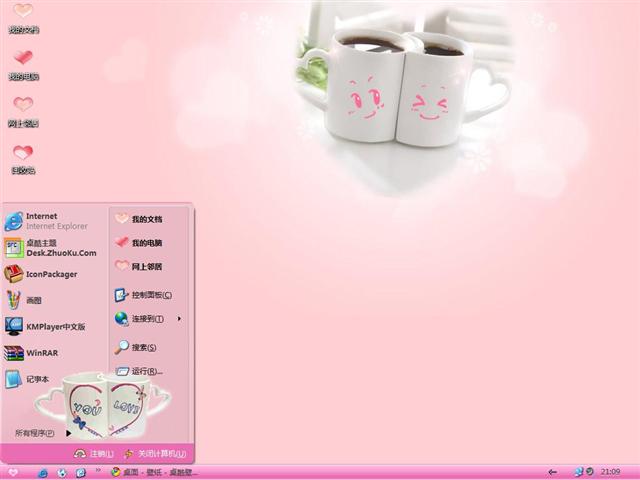Click the 注销(L) log off button

[x=94, y=453]
